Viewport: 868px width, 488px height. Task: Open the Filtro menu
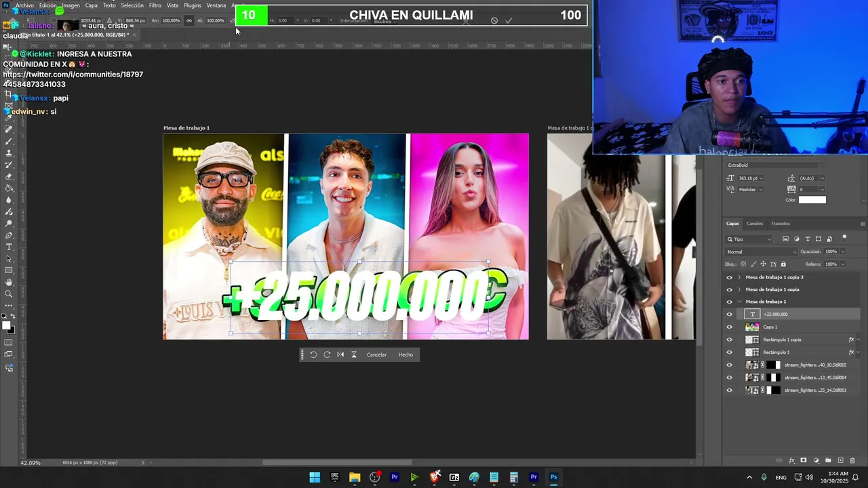pos(155,5)
